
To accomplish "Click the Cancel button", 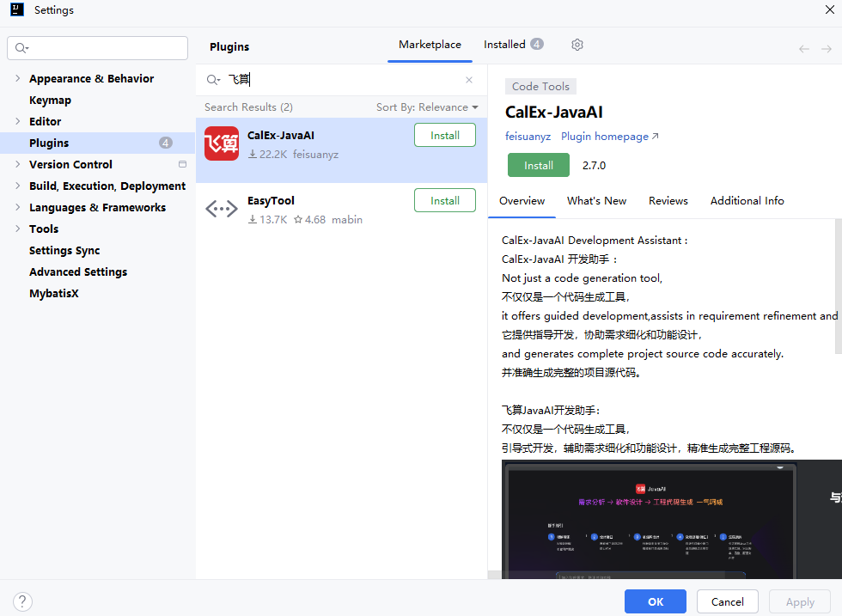I will tap(728, 601).
